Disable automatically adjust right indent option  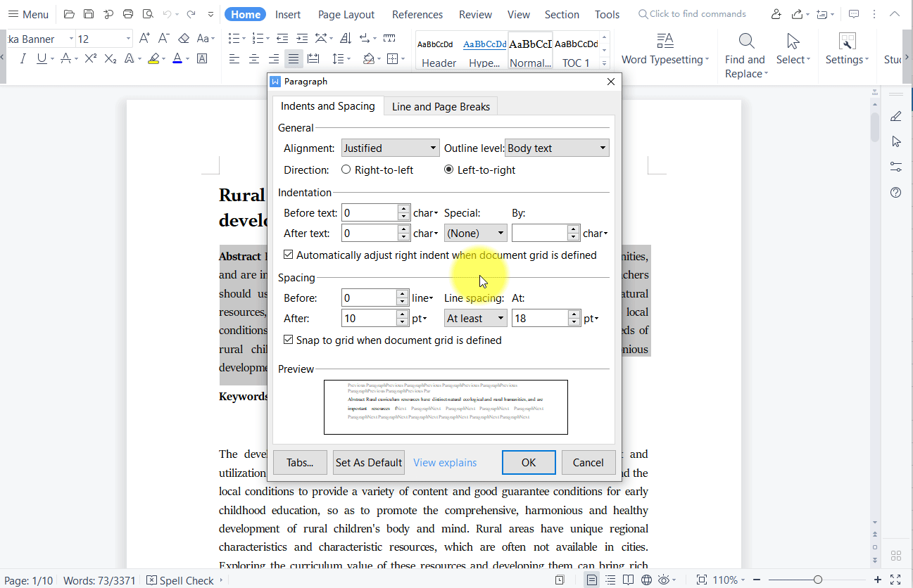click(289, 255)
